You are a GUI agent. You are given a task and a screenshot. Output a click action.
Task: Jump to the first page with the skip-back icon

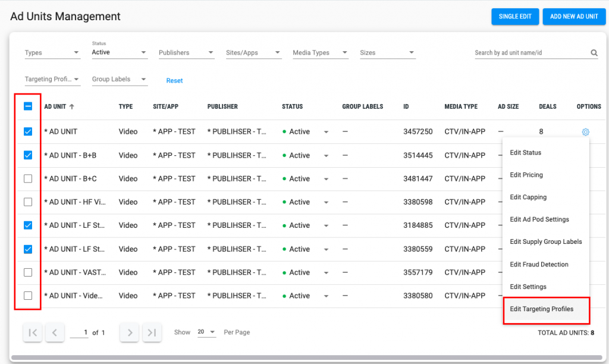click(x=33, y=332)
